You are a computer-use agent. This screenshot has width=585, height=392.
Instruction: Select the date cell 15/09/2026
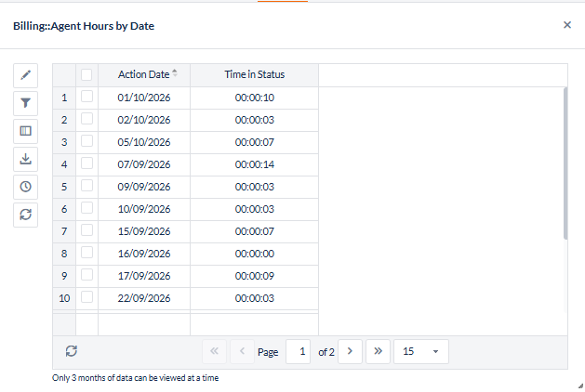click(x=144, y=231)
